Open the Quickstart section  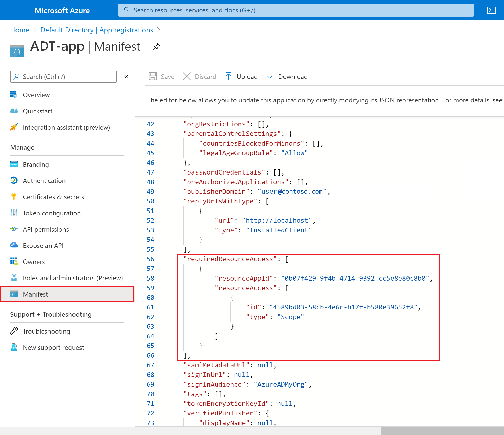point(38,111)
